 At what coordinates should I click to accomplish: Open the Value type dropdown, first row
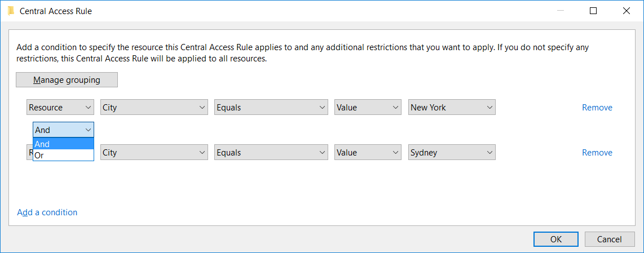click(368, 107)
